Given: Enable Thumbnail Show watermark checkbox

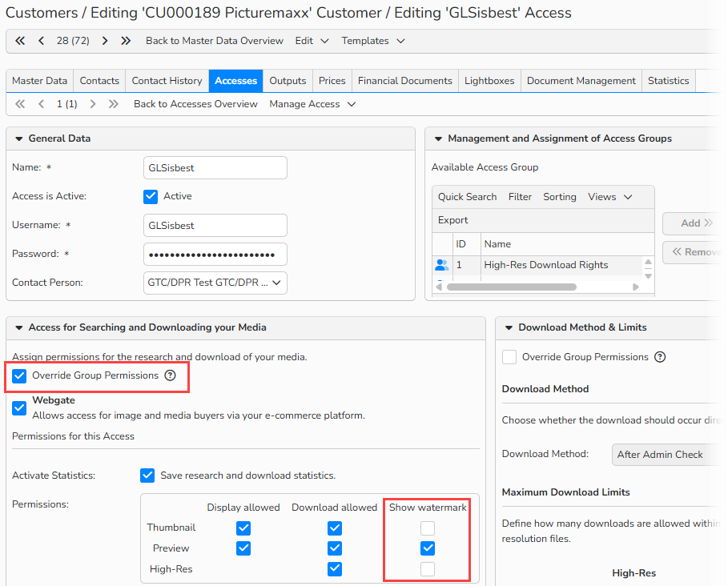Looking at the screenshot, I should [428, 528].
